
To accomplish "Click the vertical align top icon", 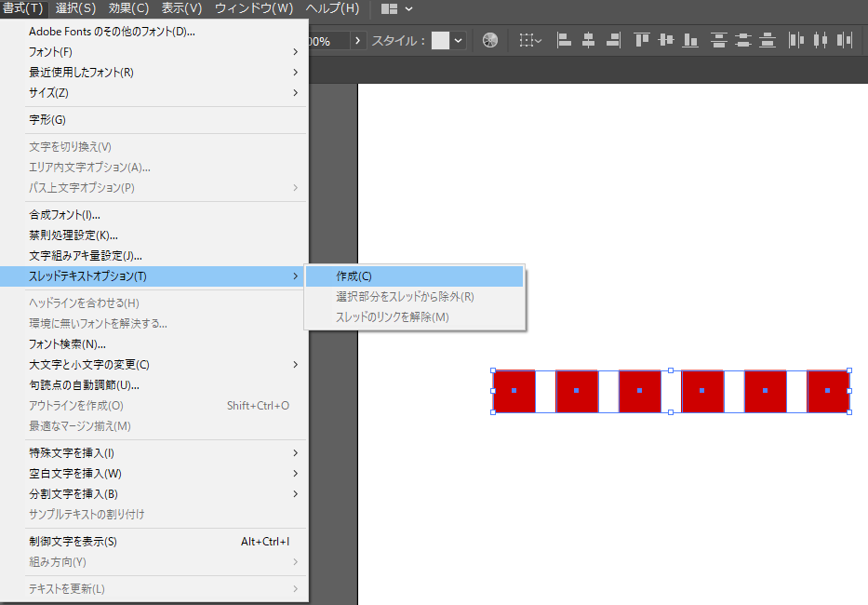I will click(x=642, y=40).
